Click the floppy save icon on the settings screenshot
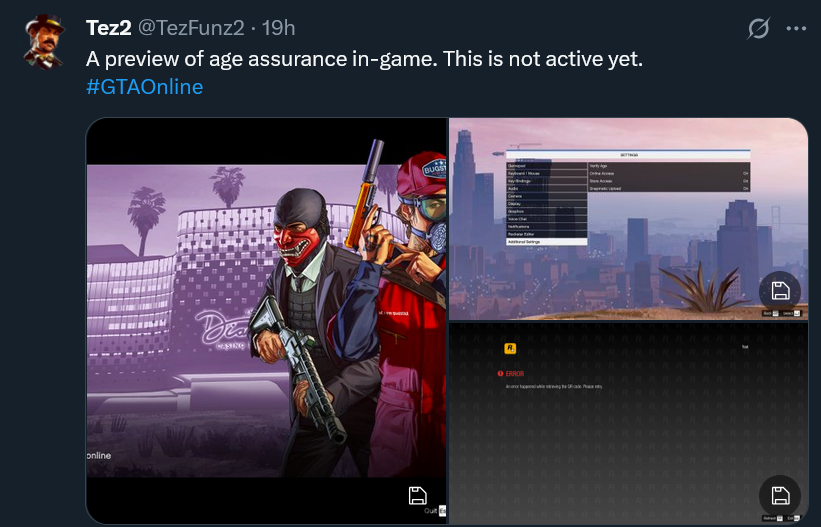 pyautogui.click(x=780, y=291)
